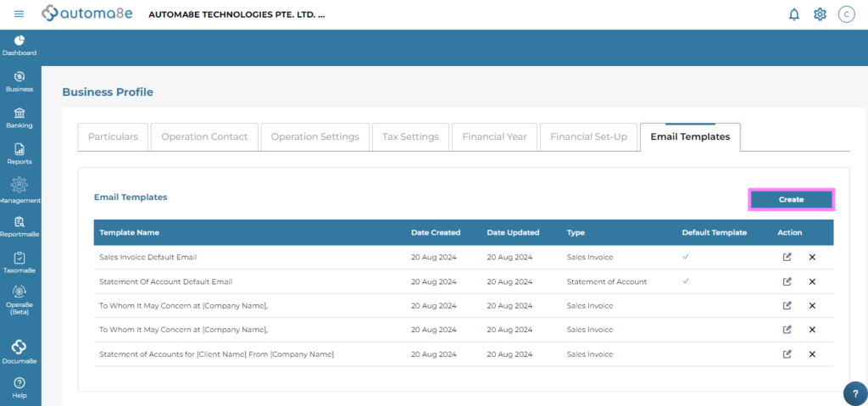This screenshot has width=868, height=406.
Task: Select 'Sales Invoice Default Email' template name
Action: 147,257
